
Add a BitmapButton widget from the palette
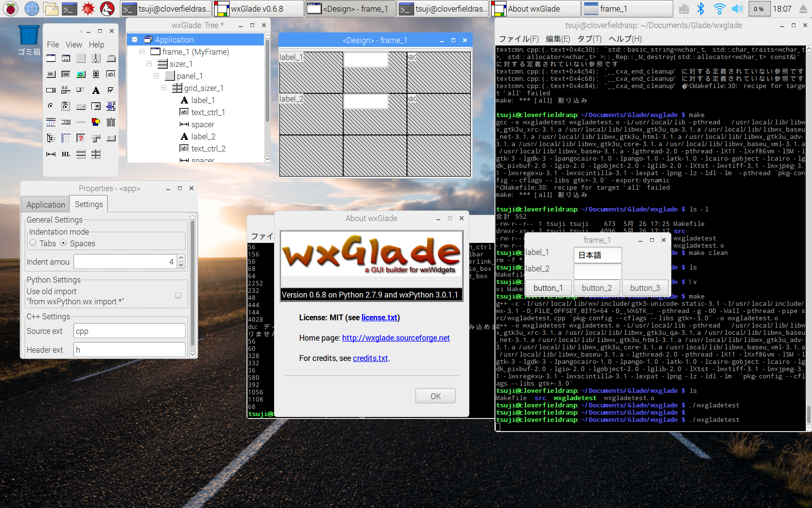tap(81, 75)
